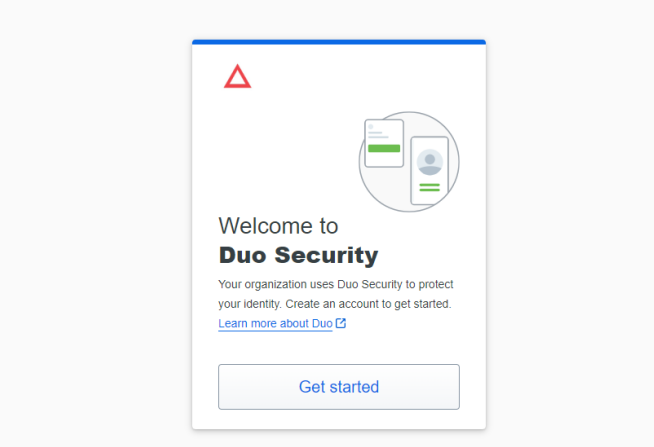Click the Get started button

[339, 387]
